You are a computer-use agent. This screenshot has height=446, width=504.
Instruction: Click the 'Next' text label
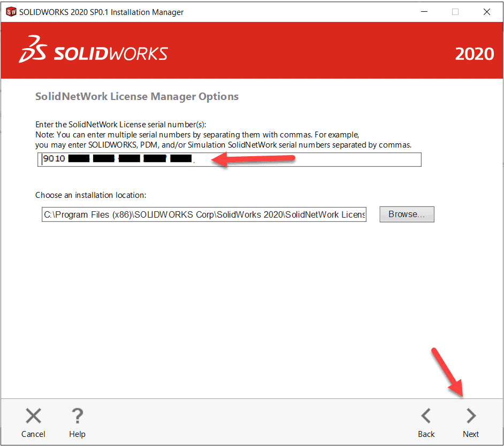click(471, 434)
